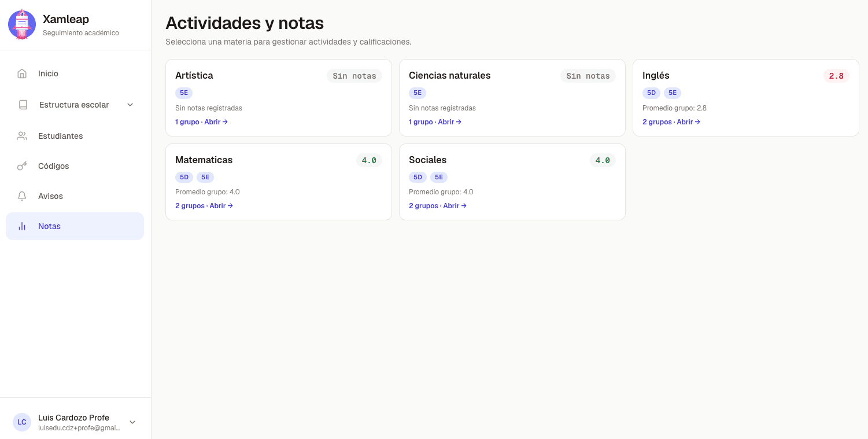Click the 5E tag on Matematicas card
The width and height of the screenshot is (868, 439).
pos(205,177)
